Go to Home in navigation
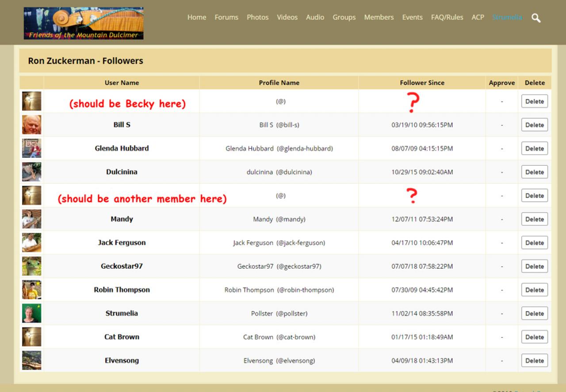The image size is (566, 392). [197, 17]
